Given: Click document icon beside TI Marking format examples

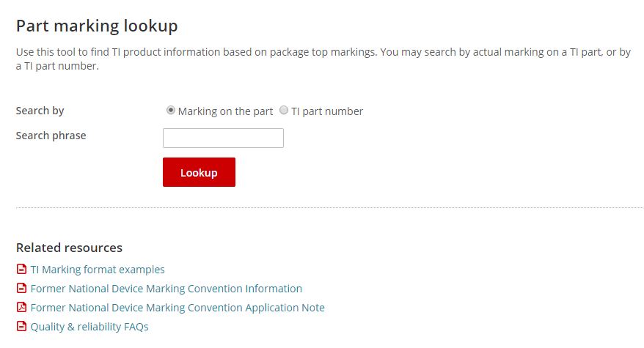Looking at the screenshot, I should (x=21, y=270).
